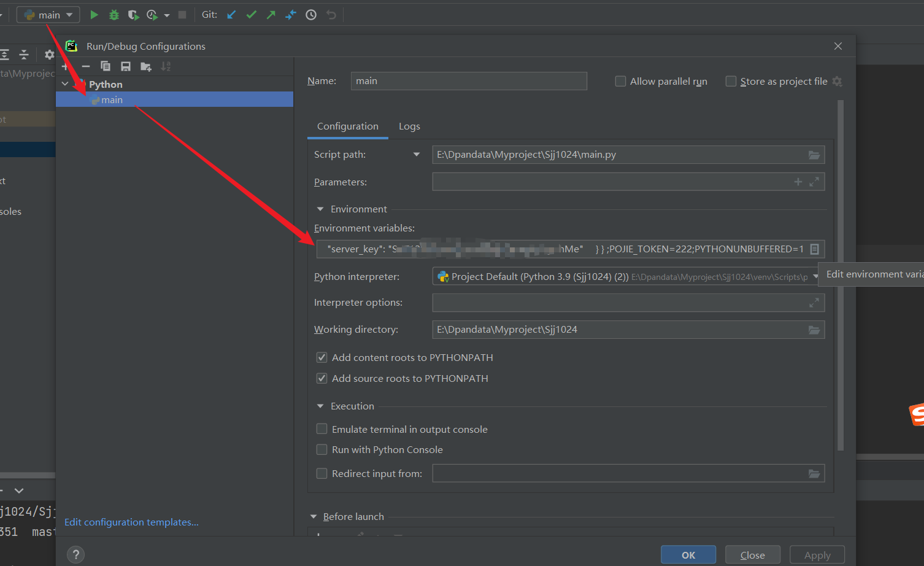Check Store as project file
The width and height of the screenshot is (924, 566).
tap(731, 80)
